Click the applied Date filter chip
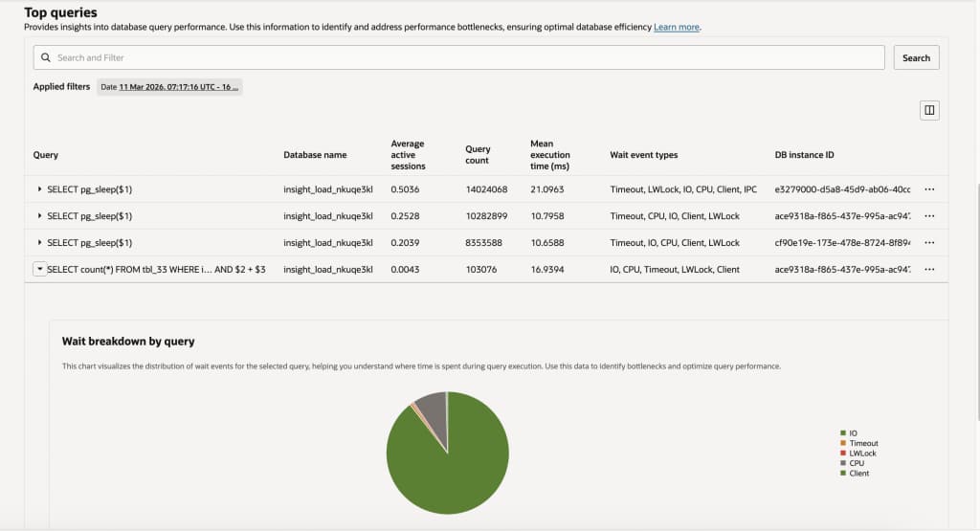980x531 pixels. click(x=169, y=87)
